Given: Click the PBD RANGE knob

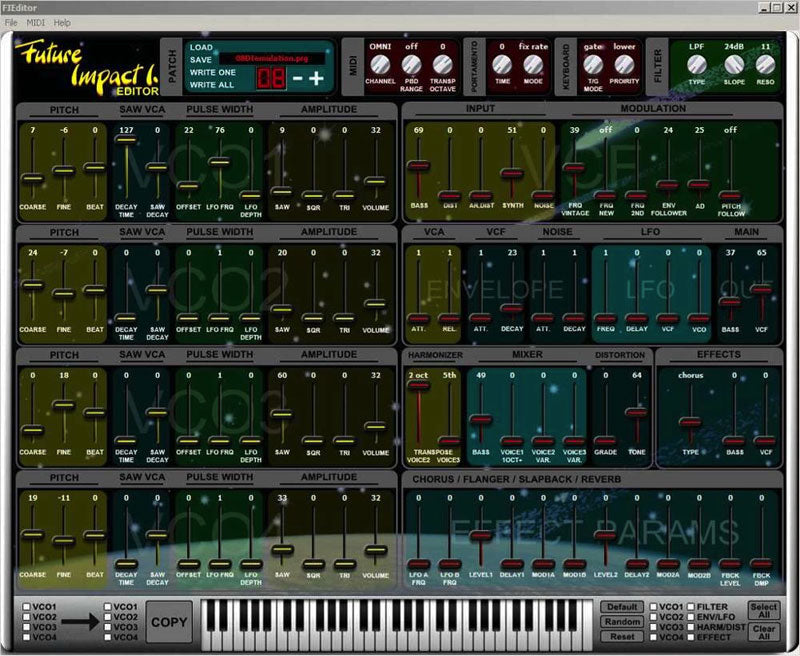Looking at the screenshot, I should tap(411, 65).
